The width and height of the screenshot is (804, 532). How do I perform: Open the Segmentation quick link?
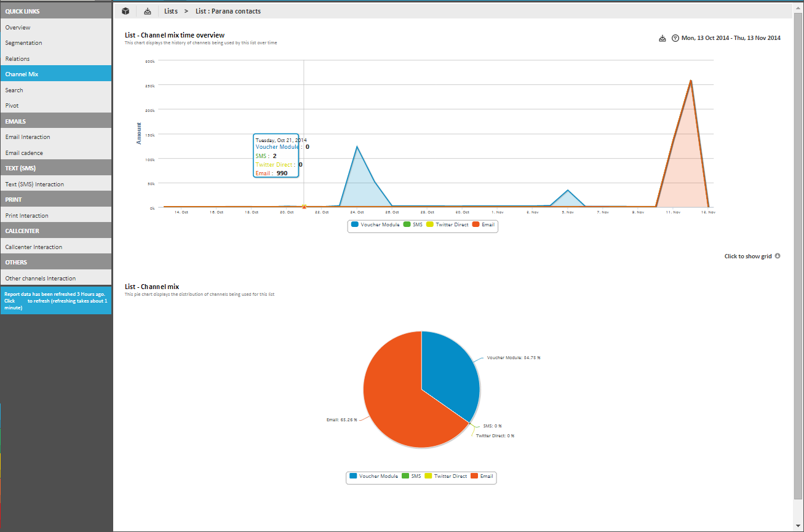click(24, 43)
